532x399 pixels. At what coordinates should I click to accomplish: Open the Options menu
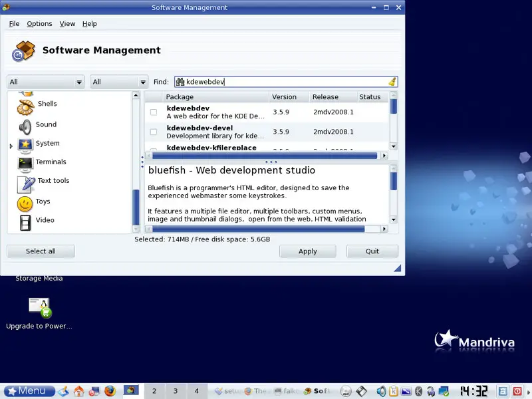(x=39, y=24)
